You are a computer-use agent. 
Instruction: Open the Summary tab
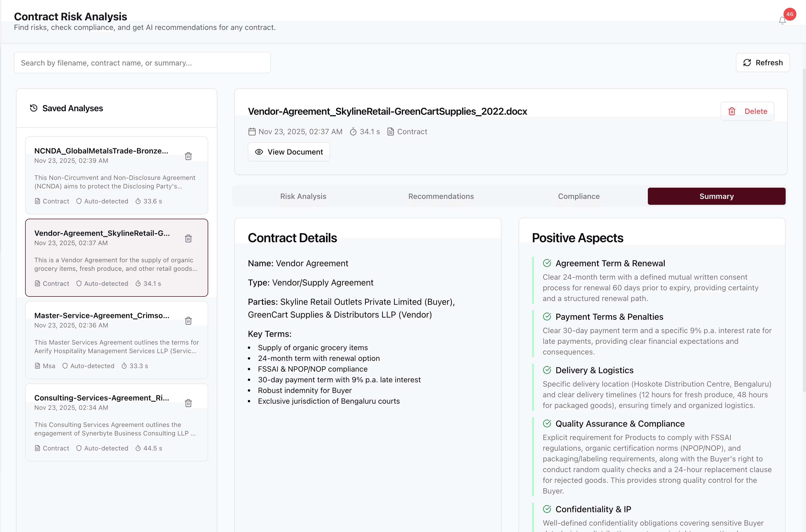click(x=716, y=196)
